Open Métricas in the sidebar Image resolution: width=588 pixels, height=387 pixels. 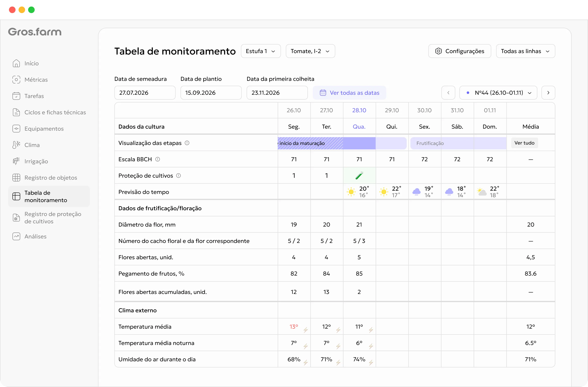coord(49,80)
